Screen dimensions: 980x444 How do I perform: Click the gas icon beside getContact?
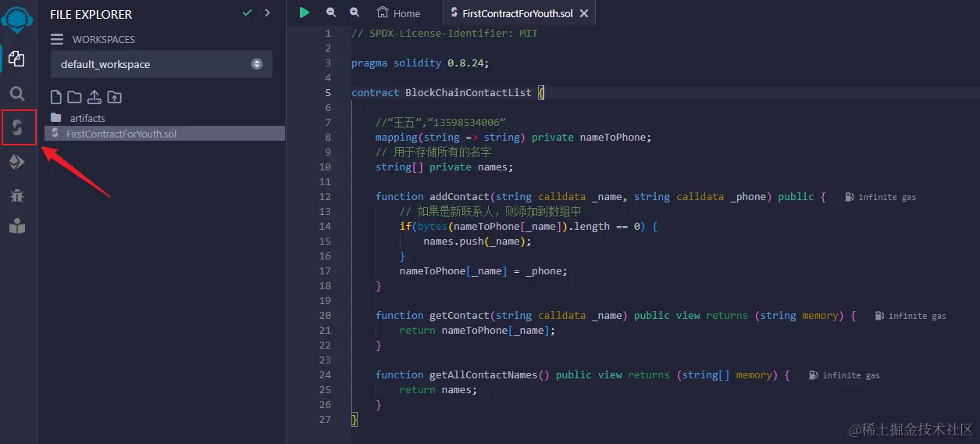tap(879, 316)
